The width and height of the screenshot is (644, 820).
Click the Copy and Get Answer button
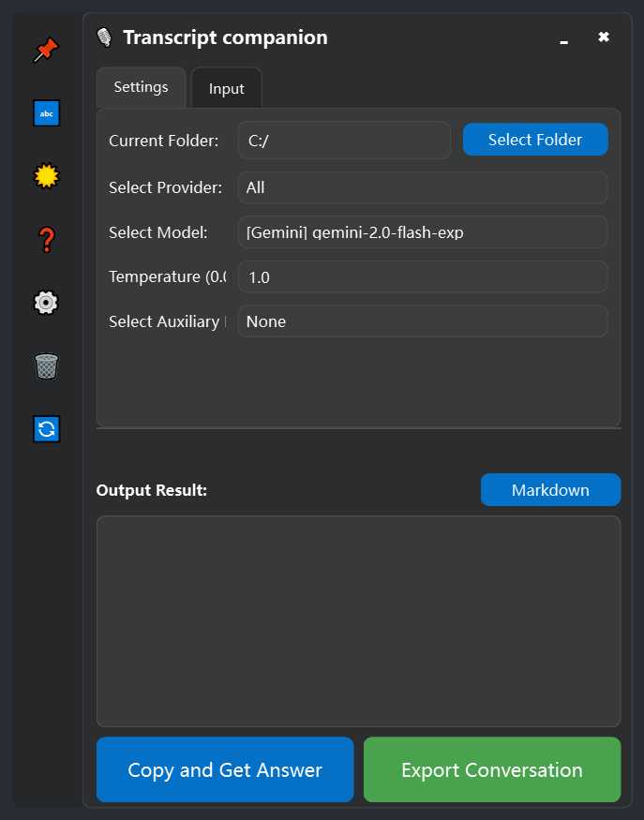[225, 769]
